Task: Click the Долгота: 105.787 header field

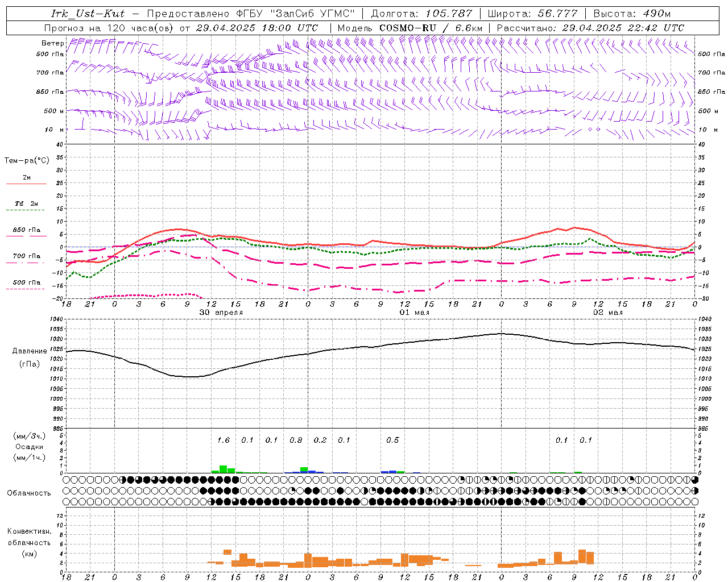Action: click(x=421, y=14)
